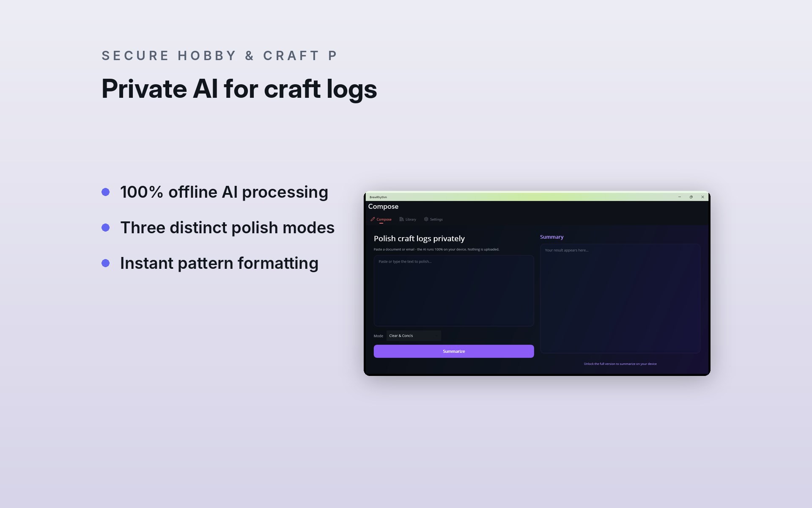Click the '100% offline AI processing' bullet text

(224, 192)
